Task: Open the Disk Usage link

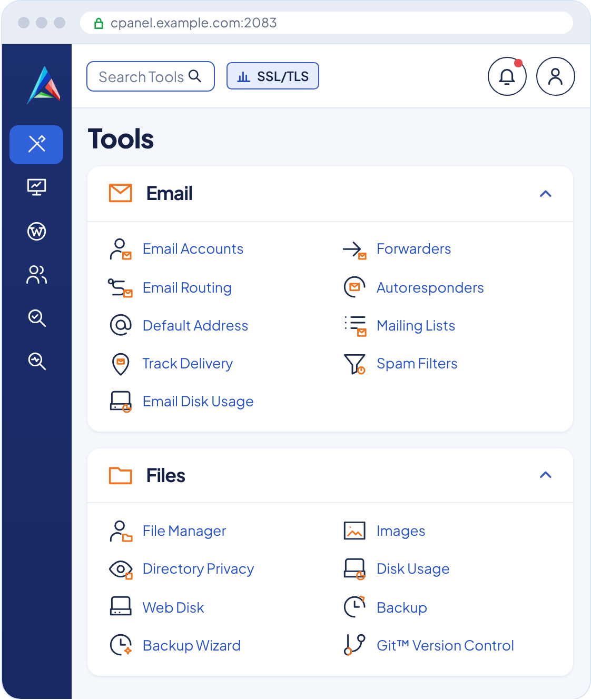Action: [413, 569]
